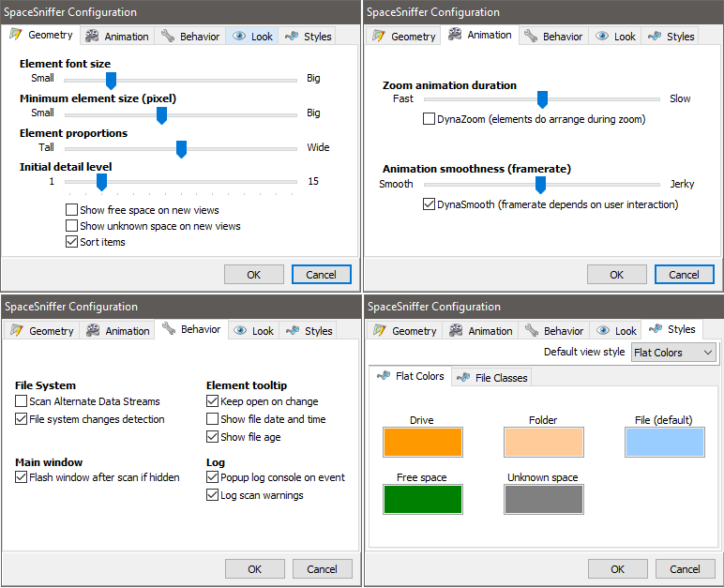The image size is (724, 588).
Task: Click Geometry icon in bottom-left Behavior window
Action: click(17, 331)
